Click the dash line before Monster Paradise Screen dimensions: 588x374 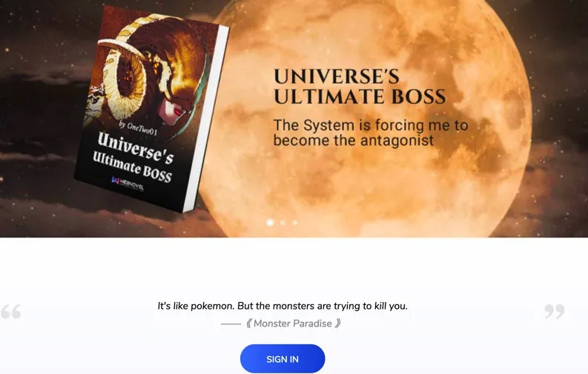(231, 324)
